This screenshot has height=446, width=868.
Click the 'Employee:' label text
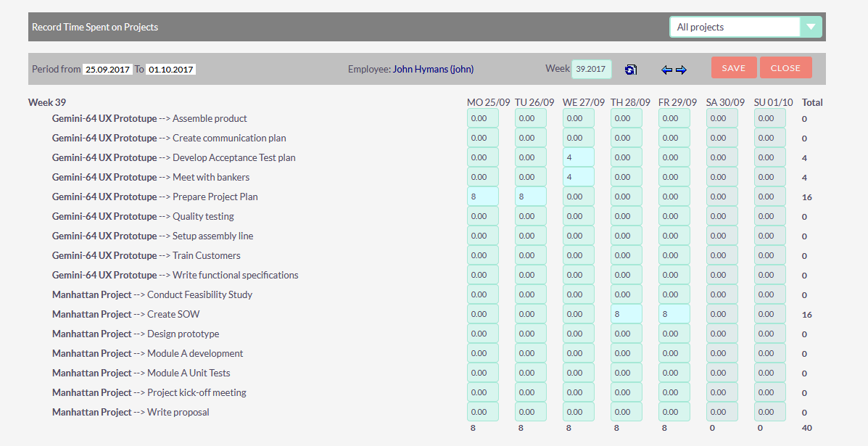pos(368,69)
